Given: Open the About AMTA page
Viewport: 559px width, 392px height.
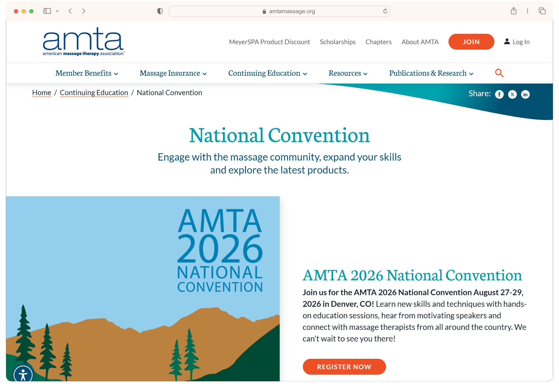Looking at the screenshot, I should coord(420,42).
